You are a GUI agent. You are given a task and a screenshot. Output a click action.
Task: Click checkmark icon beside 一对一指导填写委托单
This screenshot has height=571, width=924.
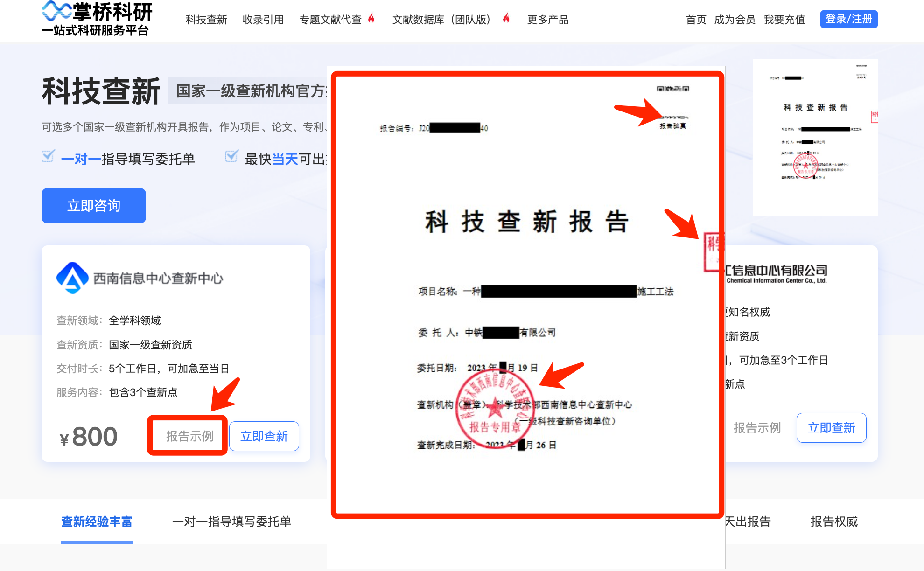(x=48, y=156)
